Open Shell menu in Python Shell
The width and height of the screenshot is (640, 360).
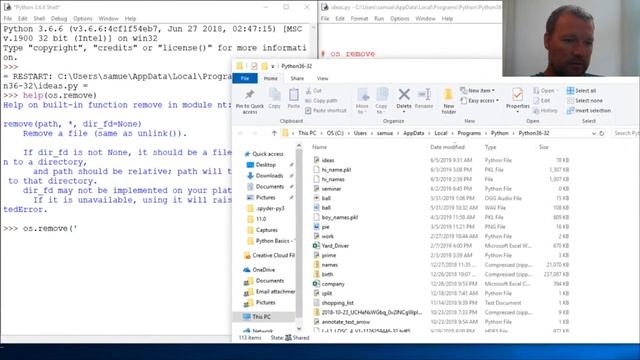[x=39, y=19]
